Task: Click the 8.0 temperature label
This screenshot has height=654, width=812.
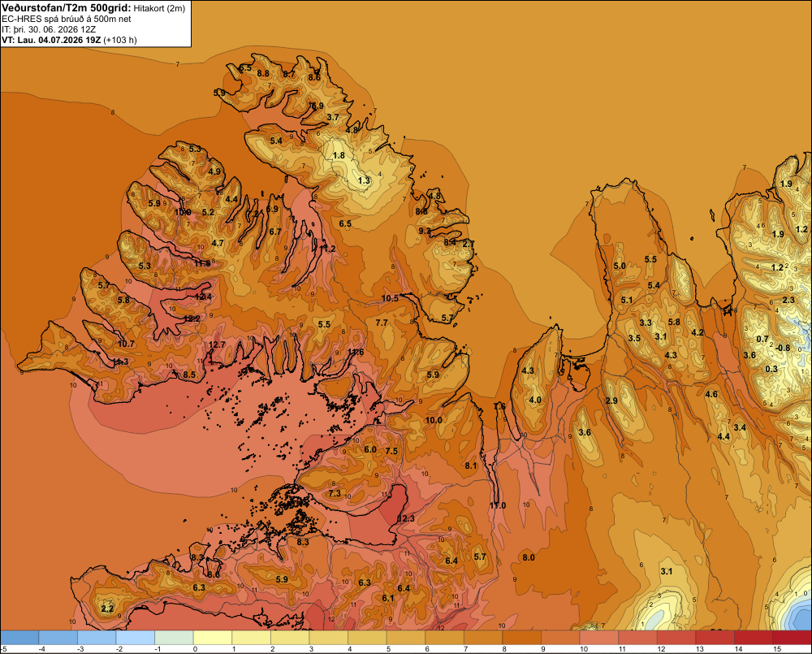Action: point(529,557)
